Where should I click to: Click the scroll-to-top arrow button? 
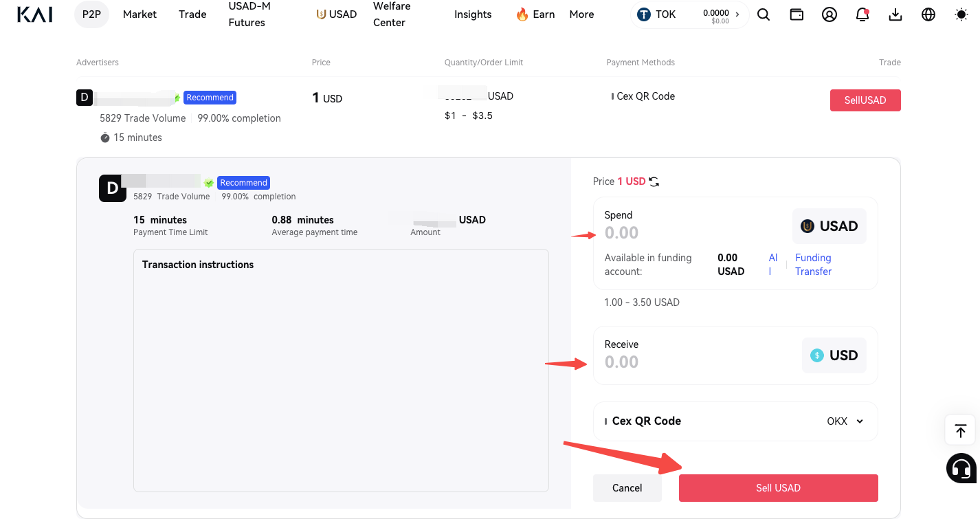(961, 431)
